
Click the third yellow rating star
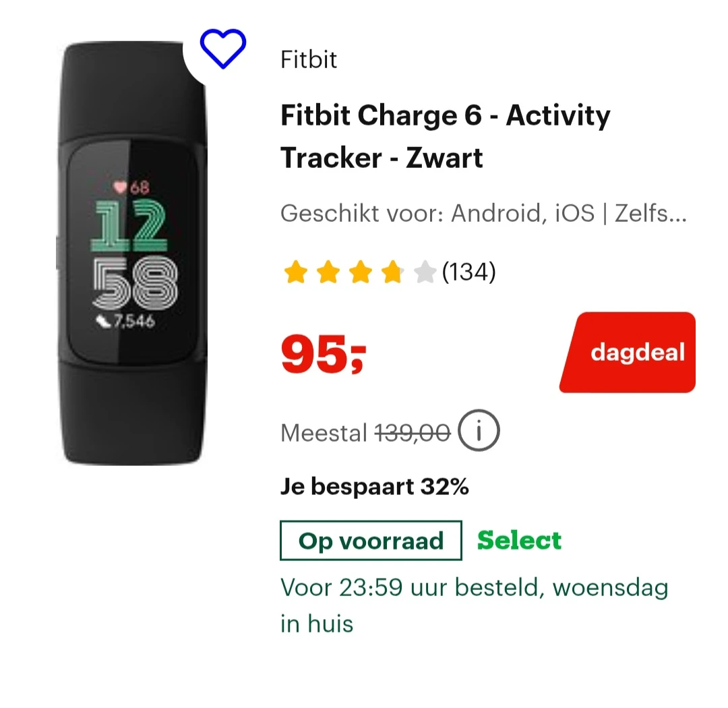click(360, 272)
